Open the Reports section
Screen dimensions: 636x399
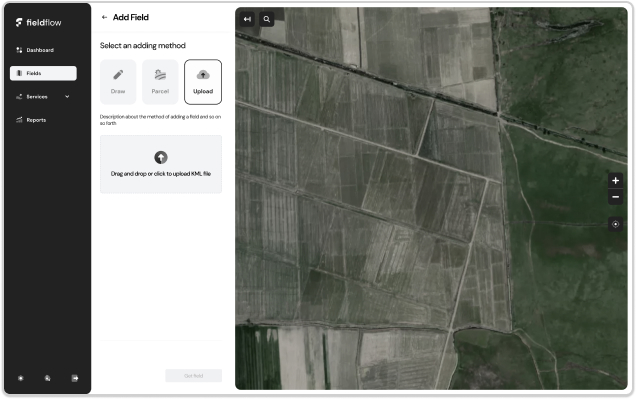[31, 120]
